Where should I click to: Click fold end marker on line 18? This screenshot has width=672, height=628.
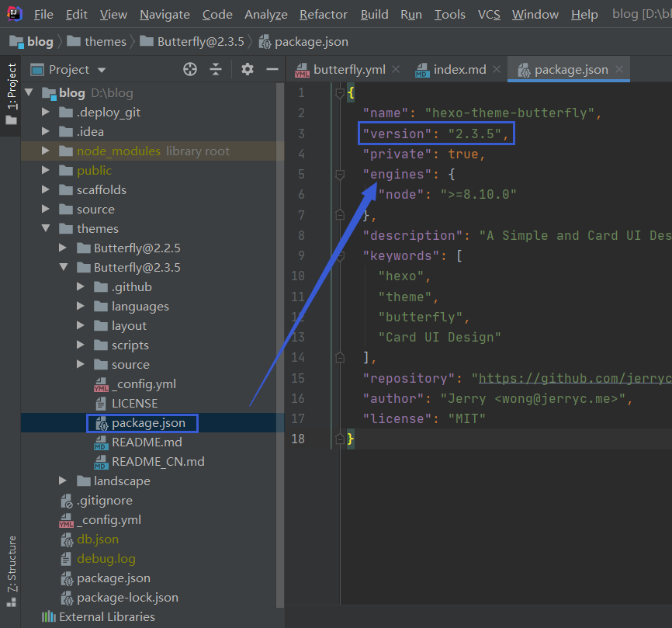click(x=340, y=439)
